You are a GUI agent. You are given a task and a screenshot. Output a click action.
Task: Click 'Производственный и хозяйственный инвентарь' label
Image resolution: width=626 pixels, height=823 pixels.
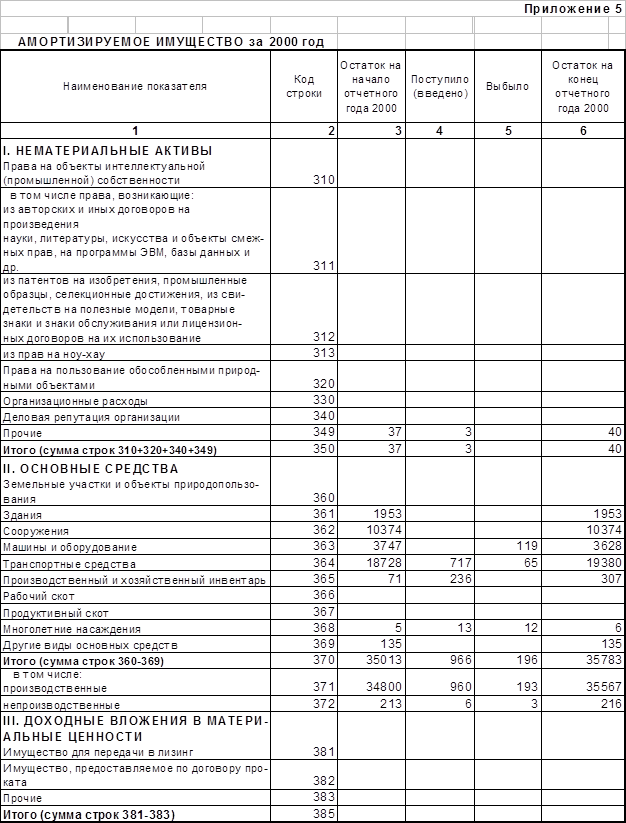coord(134,581)
